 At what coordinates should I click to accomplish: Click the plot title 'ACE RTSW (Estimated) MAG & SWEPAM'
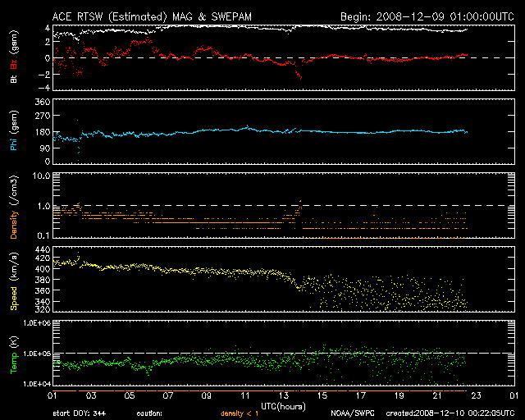coord(152,16)
